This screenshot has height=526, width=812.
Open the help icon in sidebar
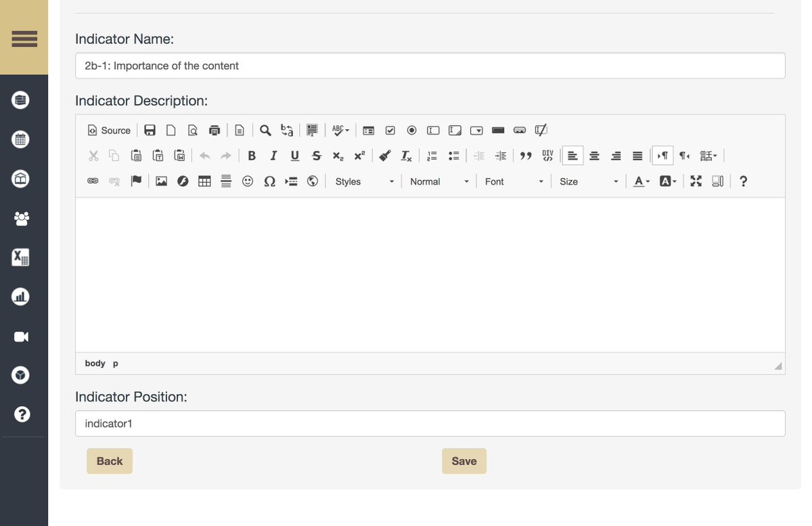point(22,414)
